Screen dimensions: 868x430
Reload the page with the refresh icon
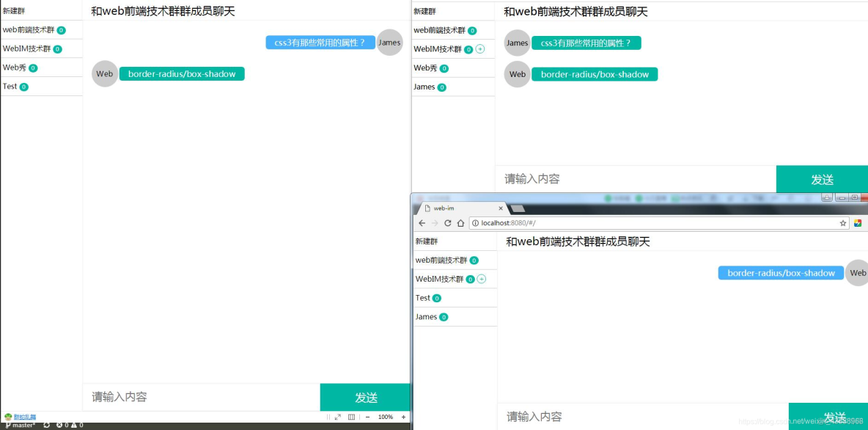pos(448,222)
